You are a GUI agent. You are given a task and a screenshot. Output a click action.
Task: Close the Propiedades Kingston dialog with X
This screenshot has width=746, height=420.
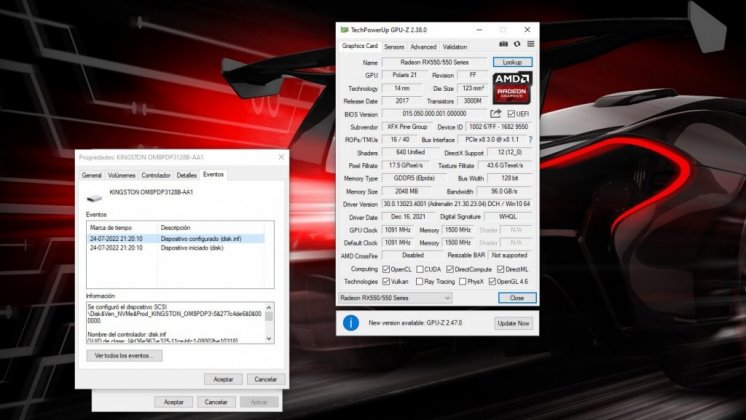tap(281, 157)
